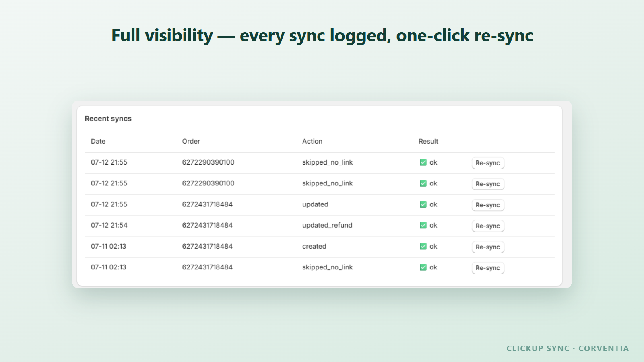Click Re-sync on the 07-12 21:55 'updated' row
This screenshot has width=644, height=362.
pyautogui.click(x=488, y=205)
